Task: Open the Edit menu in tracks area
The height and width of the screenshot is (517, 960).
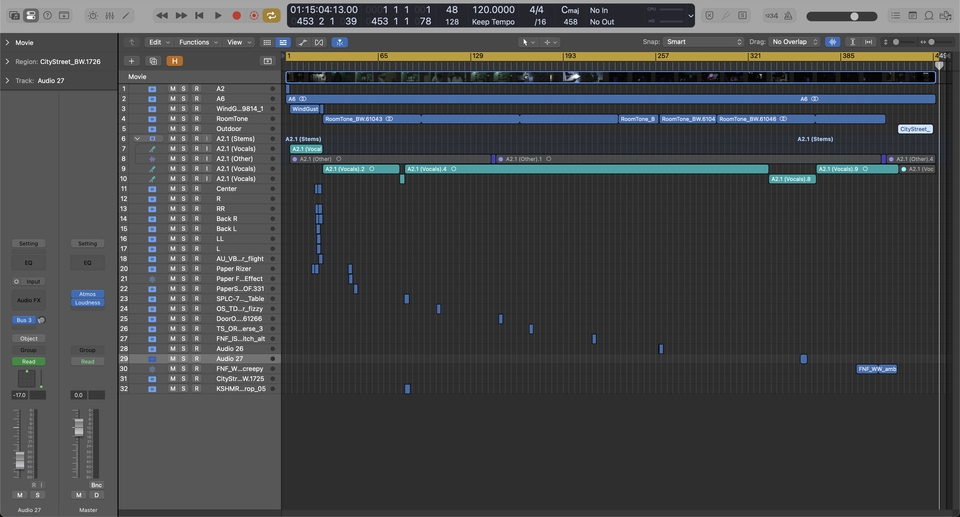Action: [x=158, y=42]
